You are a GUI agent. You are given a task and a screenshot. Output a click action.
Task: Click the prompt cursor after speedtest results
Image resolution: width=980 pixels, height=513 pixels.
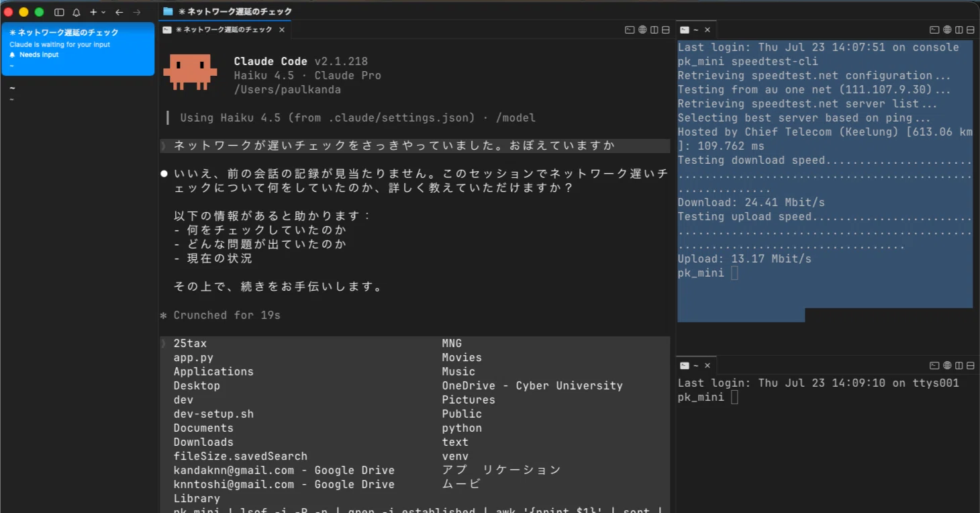click(734, 273)
